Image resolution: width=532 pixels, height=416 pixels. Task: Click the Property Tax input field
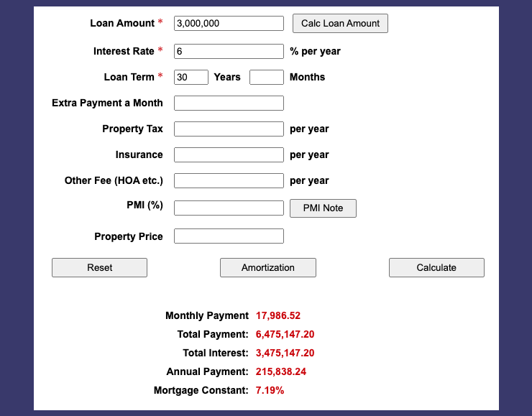click(229, 129)
